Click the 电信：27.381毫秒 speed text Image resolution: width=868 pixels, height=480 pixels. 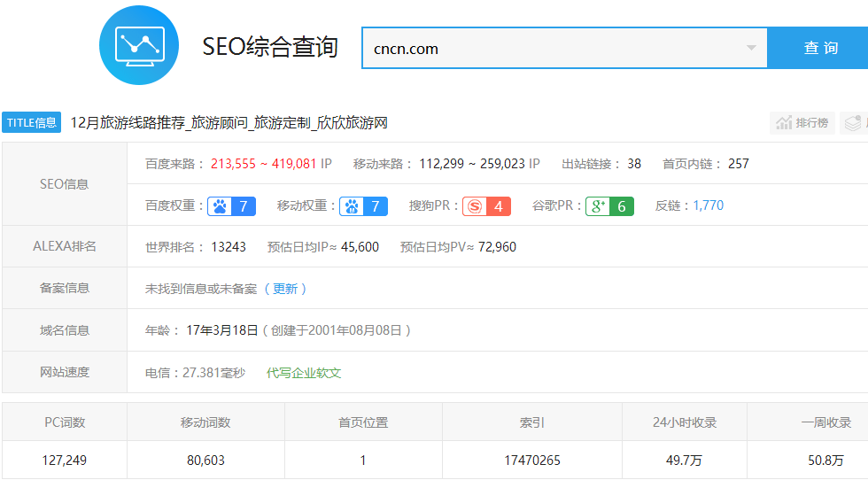pyautogui.click(x=195, y=373)
